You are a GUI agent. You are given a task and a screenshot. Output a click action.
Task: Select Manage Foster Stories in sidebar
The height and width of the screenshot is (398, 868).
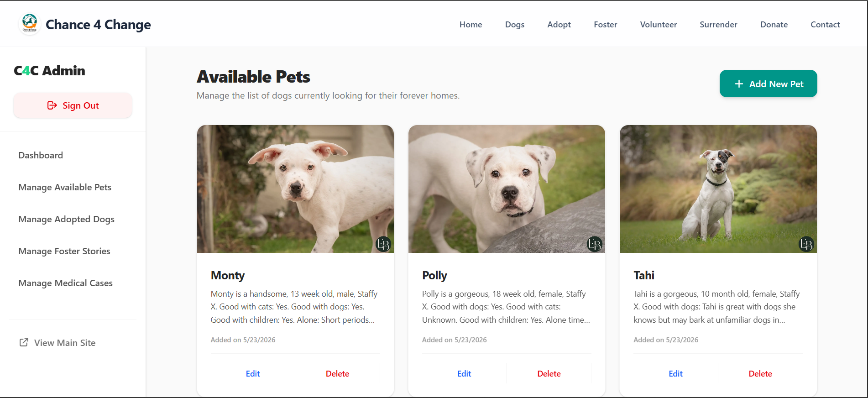pos(64,251)
